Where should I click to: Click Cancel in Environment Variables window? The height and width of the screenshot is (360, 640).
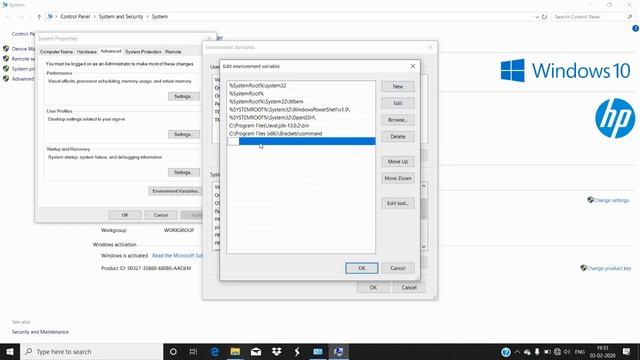(409, 288)
